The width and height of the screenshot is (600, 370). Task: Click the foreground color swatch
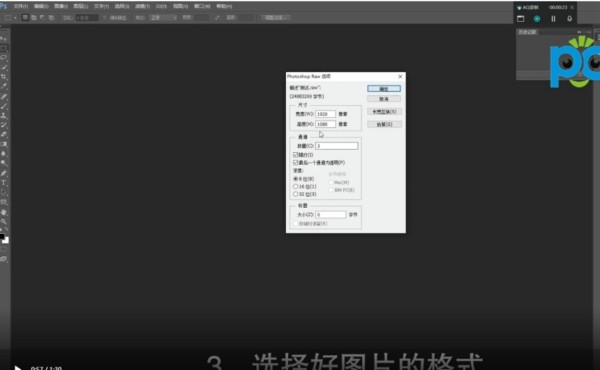2,237
